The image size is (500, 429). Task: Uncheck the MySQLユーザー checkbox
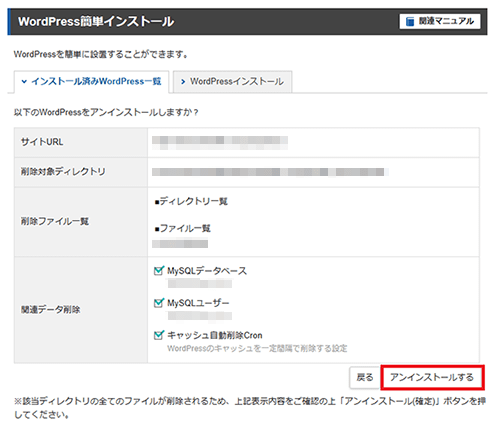(x=159, y=303)
